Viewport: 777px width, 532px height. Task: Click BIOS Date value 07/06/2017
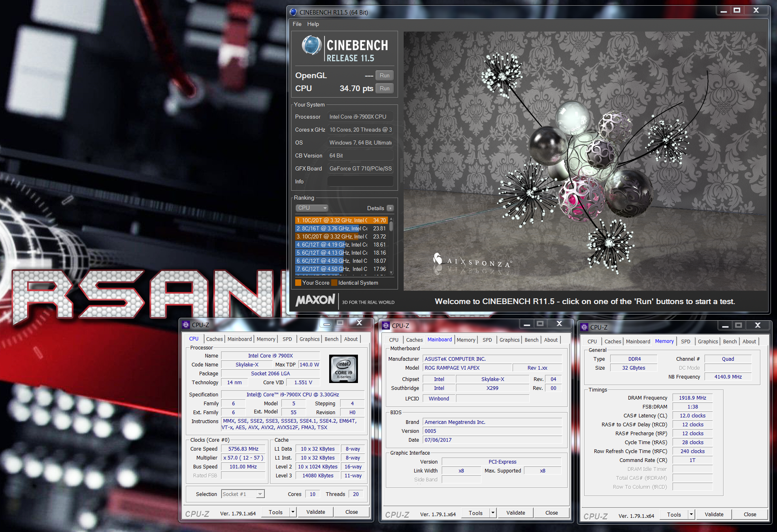click(x=492, y=440)
